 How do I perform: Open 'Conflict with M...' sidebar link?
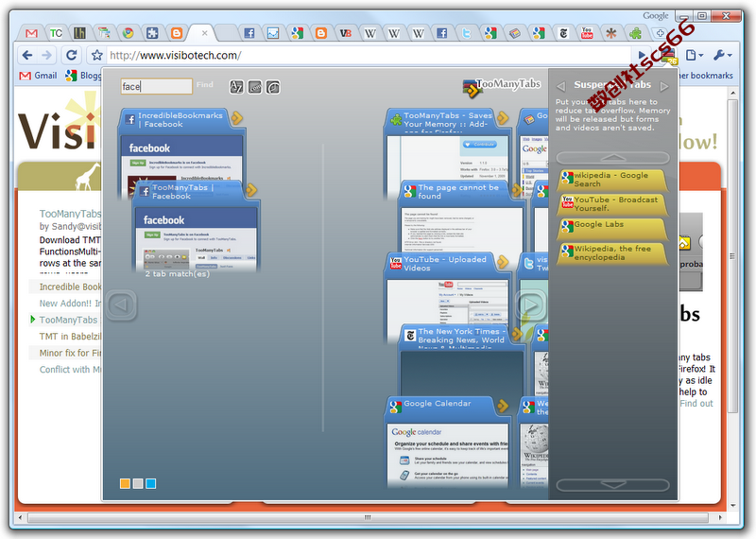coord(70,369)
